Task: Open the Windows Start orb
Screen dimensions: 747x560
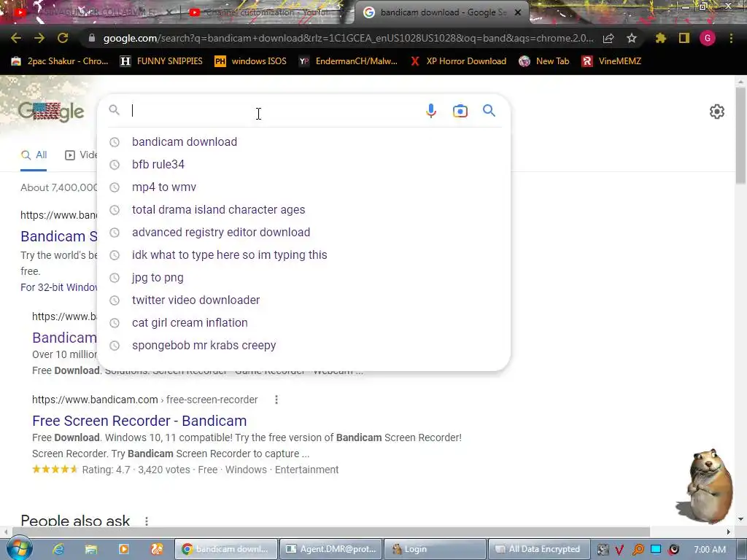Action: pyautogui.click(x=19, y=549)
